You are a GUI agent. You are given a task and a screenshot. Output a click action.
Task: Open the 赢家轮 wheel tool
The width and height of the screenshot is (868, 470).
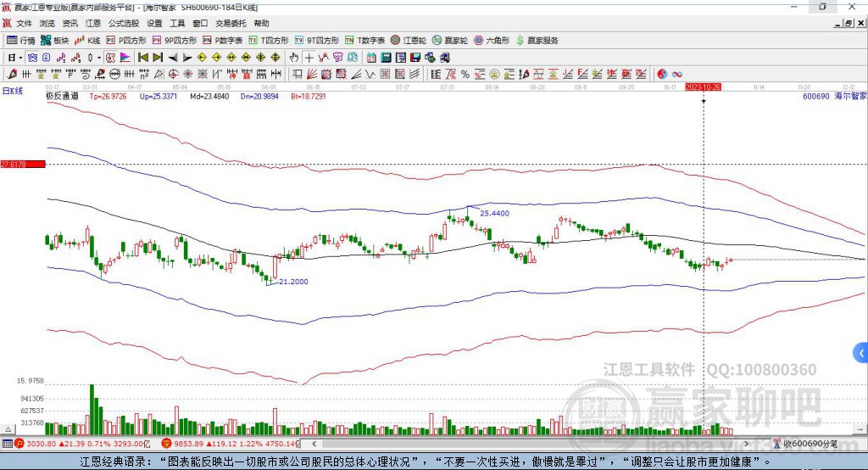pos(449,41)
